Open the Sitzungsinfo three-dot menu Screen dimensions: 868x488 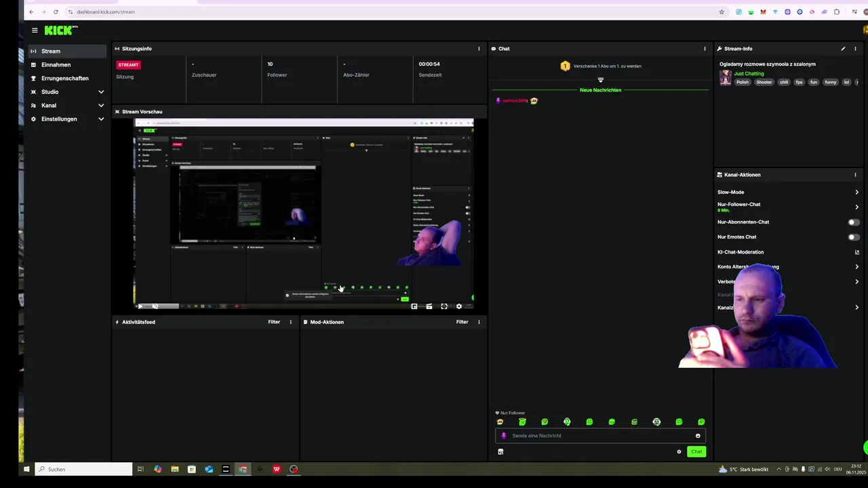pyautogui.click(x=479, y=49)
